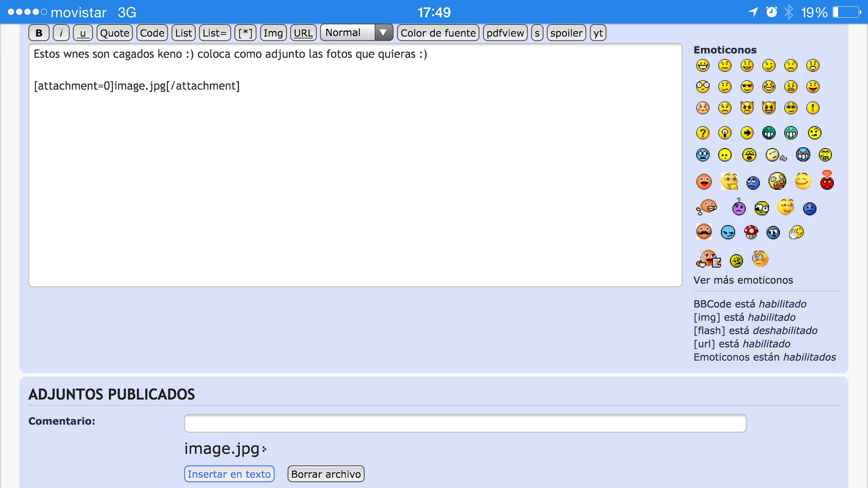Click the Comentario text field
Screen dimensions: 868x488
click(x=465, y=423)
